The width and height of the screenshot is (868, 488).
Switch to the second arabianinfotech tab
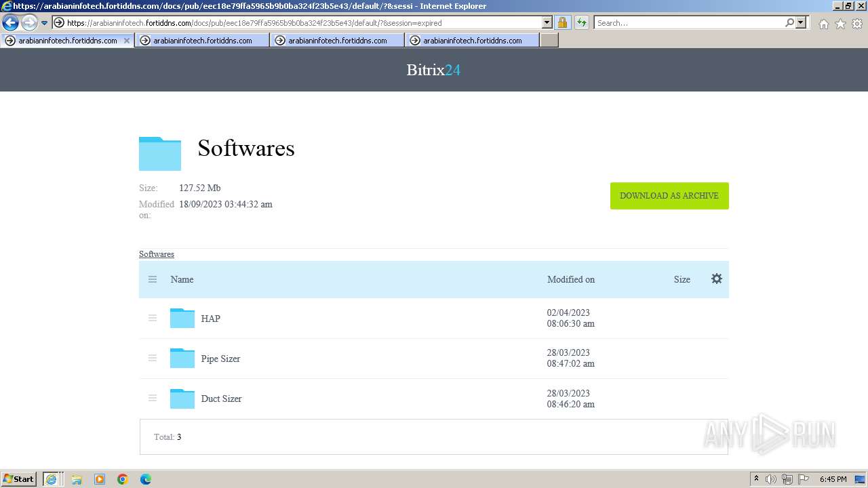[202, 41]
